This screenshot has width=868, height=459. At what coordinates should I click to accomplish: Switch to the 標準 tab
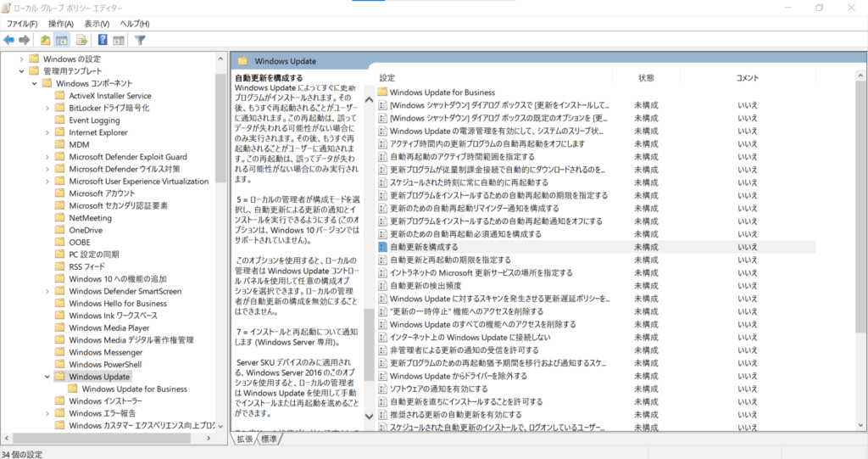coord(270,439)
